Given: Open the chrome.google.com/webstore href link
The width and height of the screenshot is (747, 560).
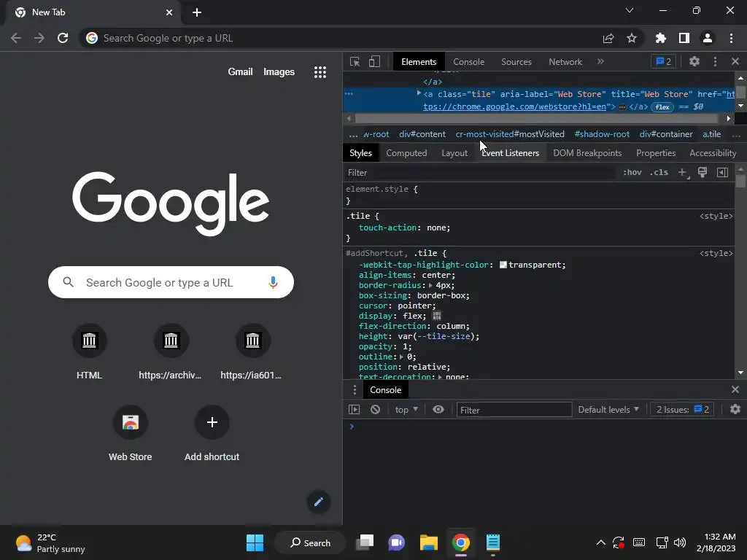Looking at the screenshot, I should click(514, 106).
